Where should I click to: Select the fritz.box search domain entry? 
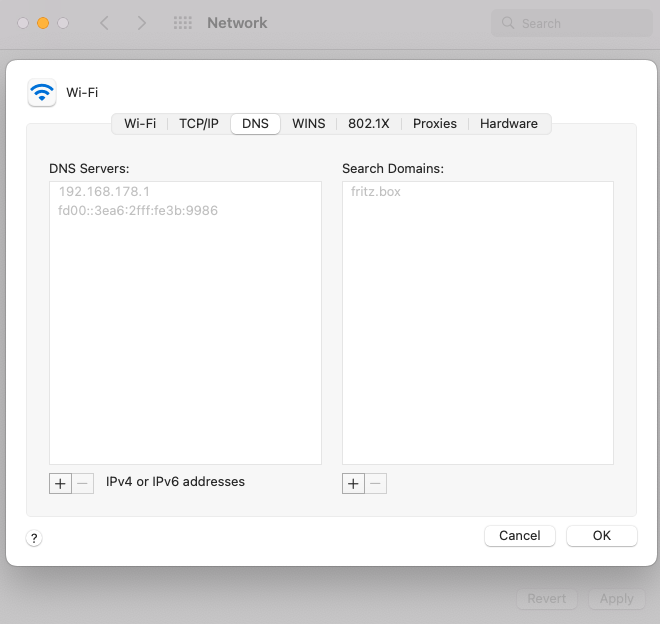pos(376,191)
